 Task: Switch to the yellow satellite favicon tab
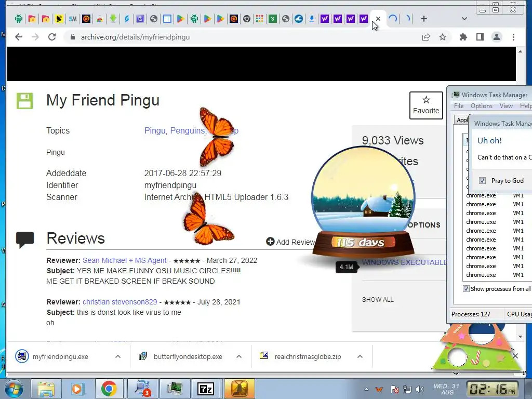click(59, 19)
